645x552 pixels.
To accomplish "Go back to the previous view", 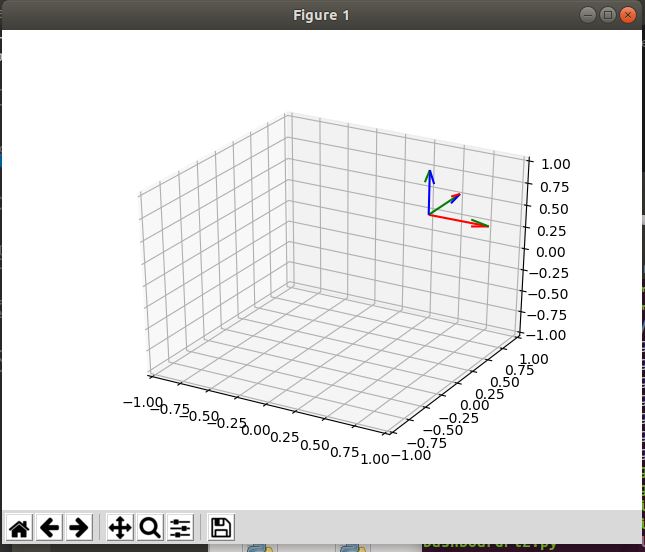I will [x=49, y=527].
